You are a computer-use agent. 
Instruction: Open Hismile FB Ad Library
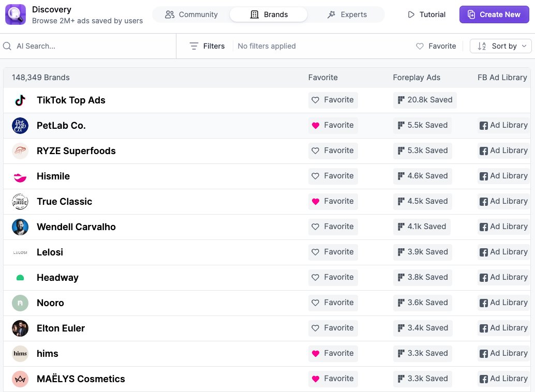tap(503, 176)
